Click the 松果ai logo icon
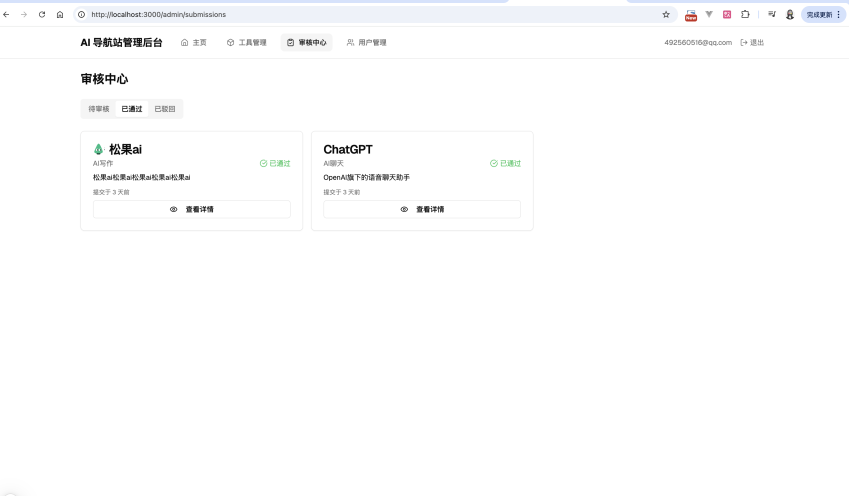This screenshot has width=849, height=496. coord(98,149)
